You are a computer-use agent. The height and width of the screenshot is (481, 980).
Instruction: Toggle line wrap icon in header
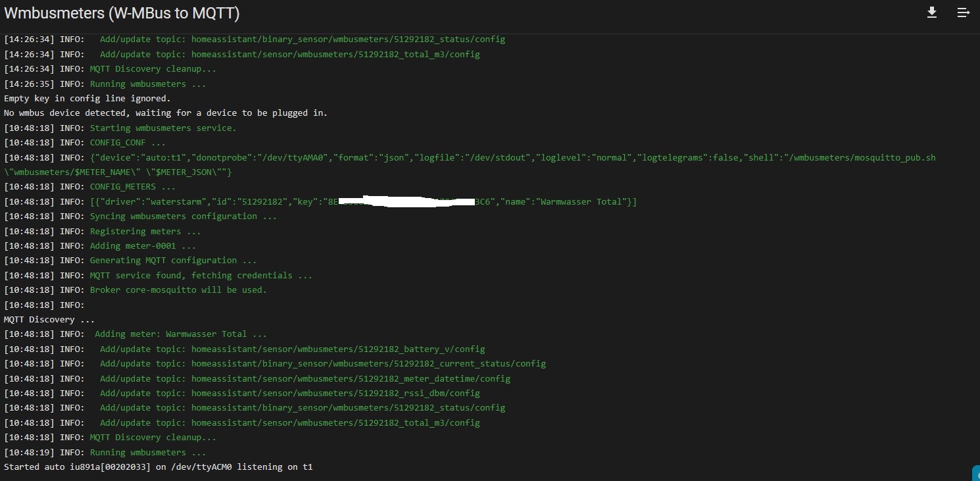click(x=964, y=13)
